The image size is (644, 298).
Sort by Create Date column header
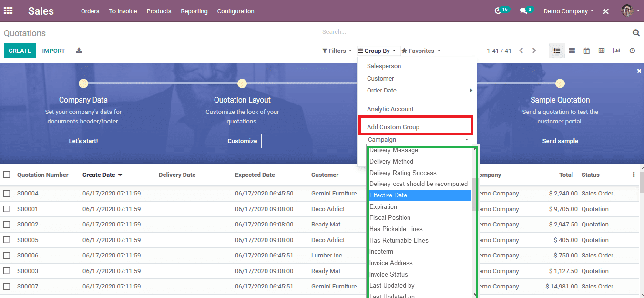pos(102,175)
